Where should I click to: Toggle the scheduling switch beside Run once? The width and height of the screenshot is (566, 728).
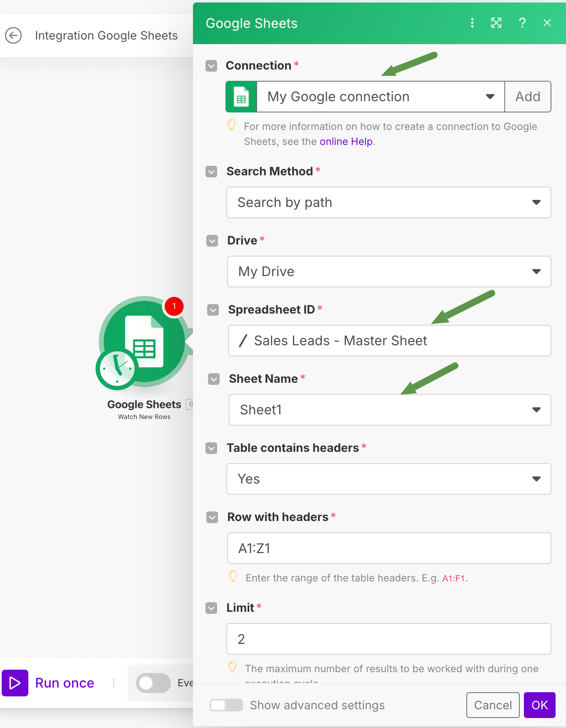tap(153, 683)
